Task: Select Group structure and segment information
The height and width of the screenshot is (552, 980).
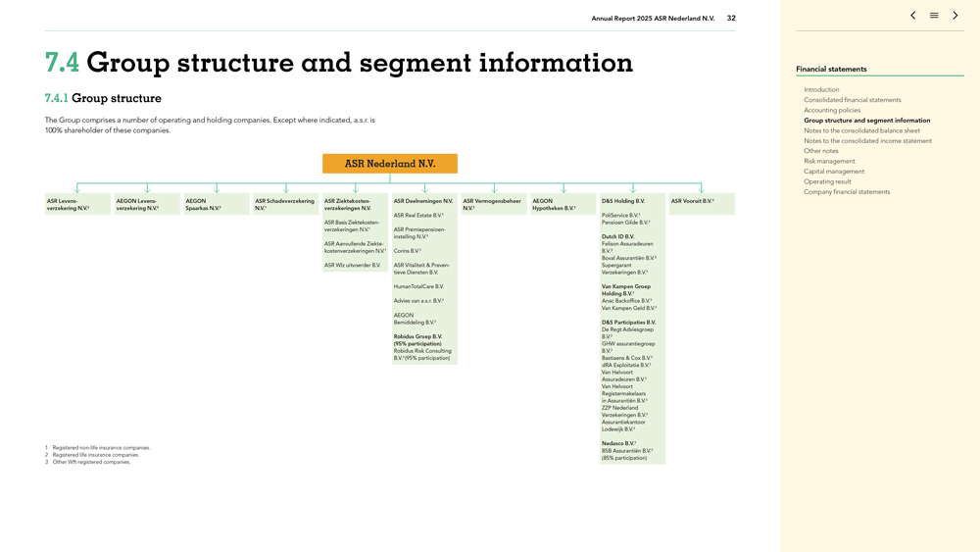Action: [866, 121]
